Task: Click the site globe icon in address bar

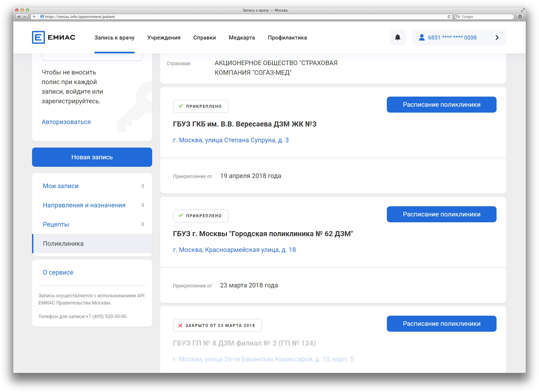Action: (42, 17)
